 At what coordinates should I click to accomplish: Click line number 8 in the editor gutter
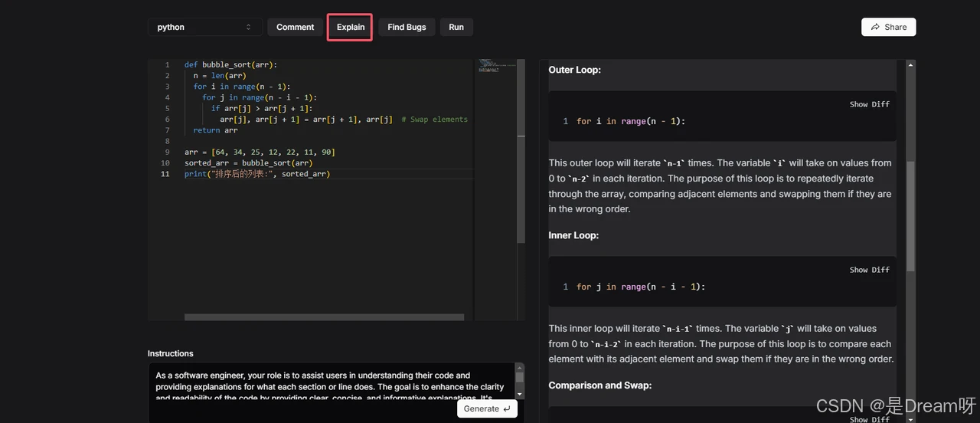tap(167, 141)
